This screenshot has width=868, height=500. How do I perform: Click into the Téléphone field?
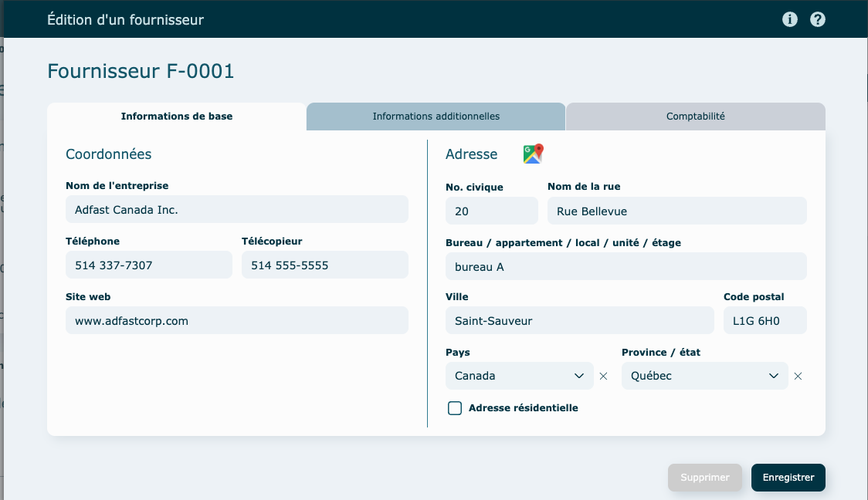tap(148, 265)
